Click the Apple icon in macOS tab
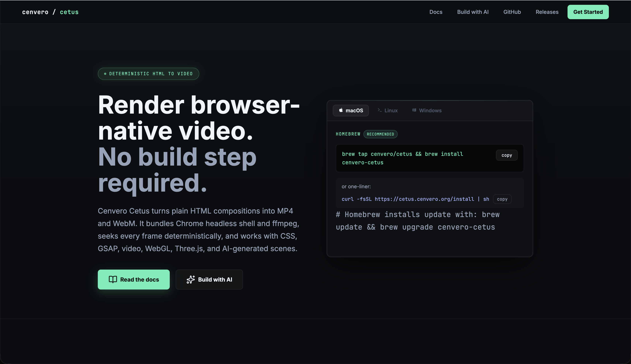 341,110
